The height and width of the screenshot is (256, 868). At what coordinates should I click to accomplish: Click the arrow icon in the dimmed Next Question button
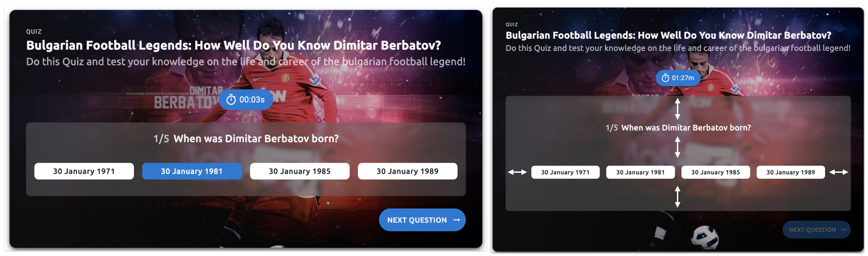843,230
